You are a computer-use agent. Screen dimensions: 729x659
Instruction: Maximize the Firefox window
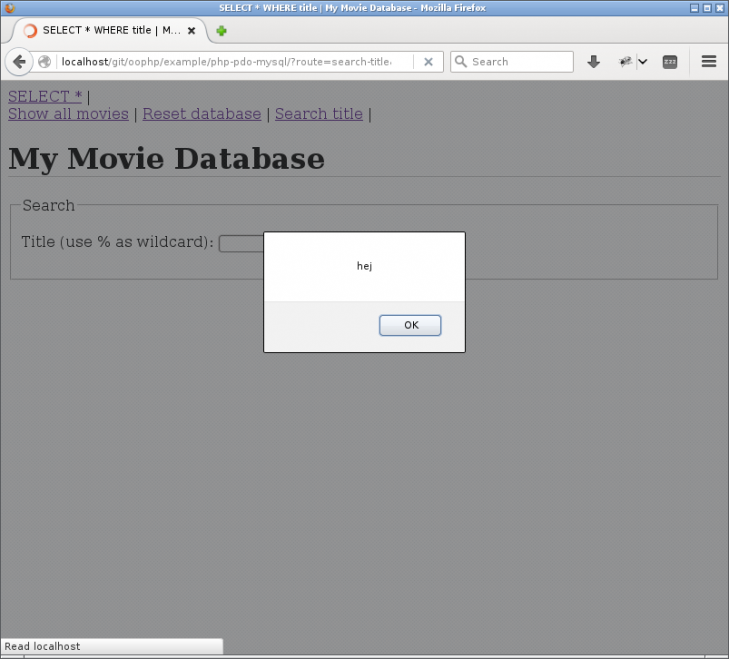click(x=707, y=8)
